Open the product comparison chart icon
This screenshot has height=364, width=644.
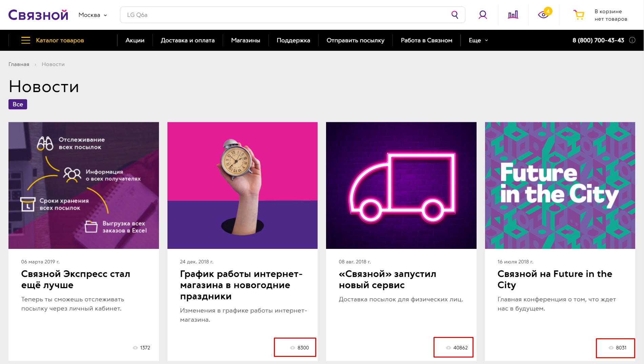(x=513, y=15)
